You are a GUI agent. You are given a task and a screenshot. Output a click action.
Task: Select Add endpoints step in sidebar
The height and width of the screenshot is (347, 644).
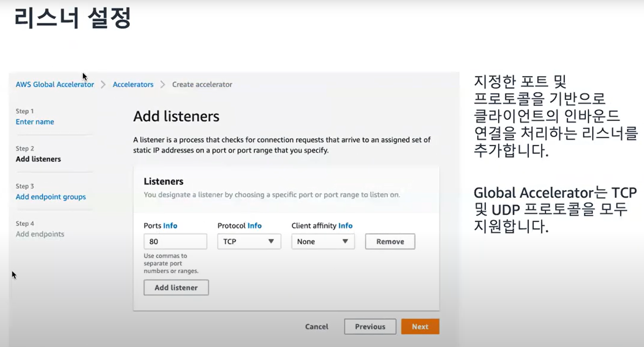click(x=40, y=234)
